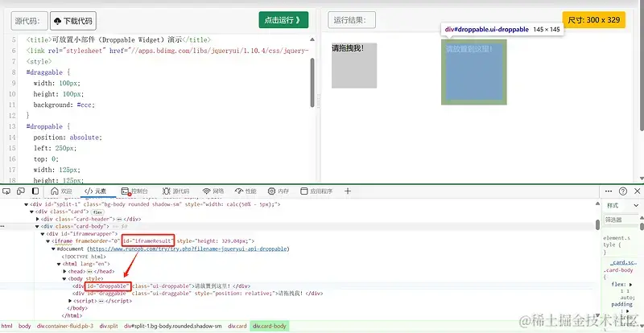The width and height of the screenshot is (644, 333).
Task: Click the code editor vertical scrollbar thumb
Action: click(x=312, y=82)
